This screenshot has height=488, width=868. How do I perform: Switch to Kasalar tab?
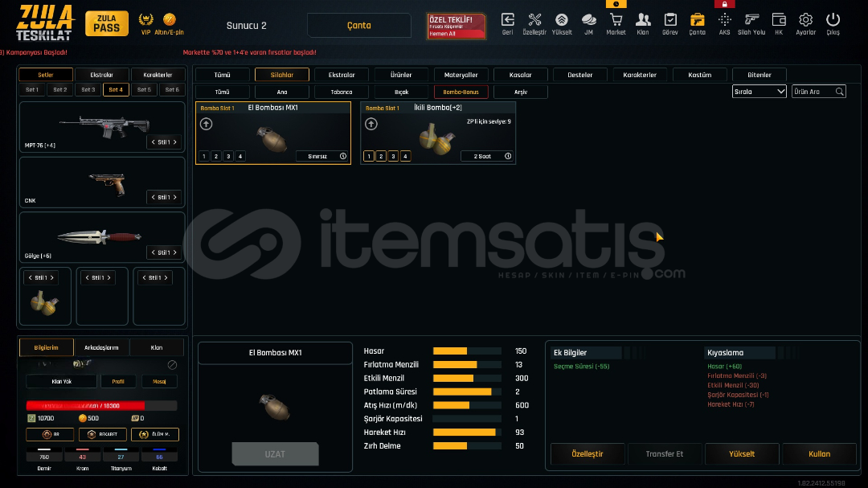pyautogui.click(x=520, y=75)
